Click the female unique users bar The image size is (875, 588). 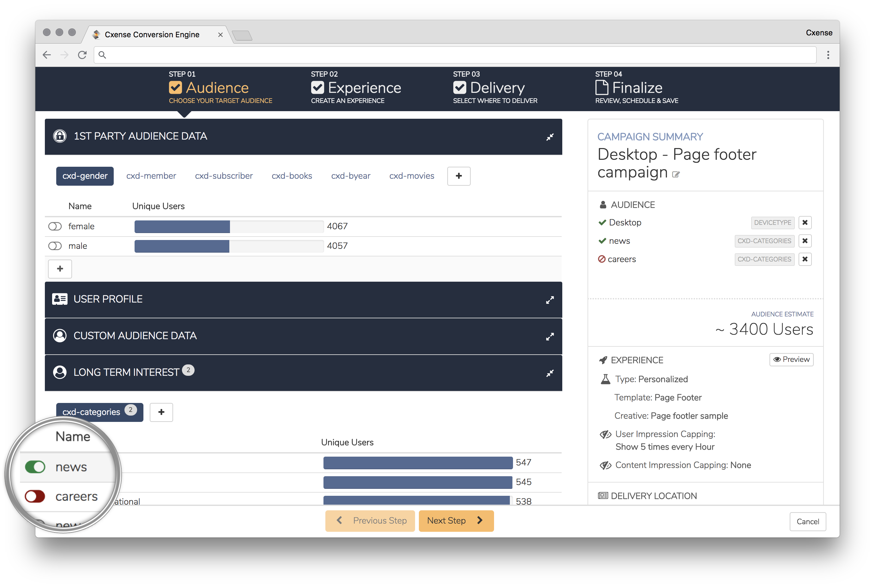click(229, 226)
